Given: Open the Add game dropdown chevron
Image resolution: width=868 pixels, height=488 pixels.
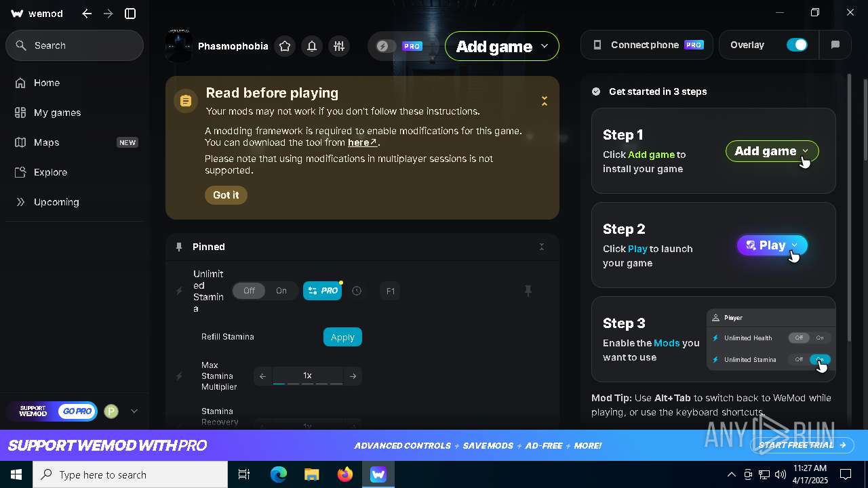Looking at the screenshot, I should pyautogui.click(x=545, y=46).
